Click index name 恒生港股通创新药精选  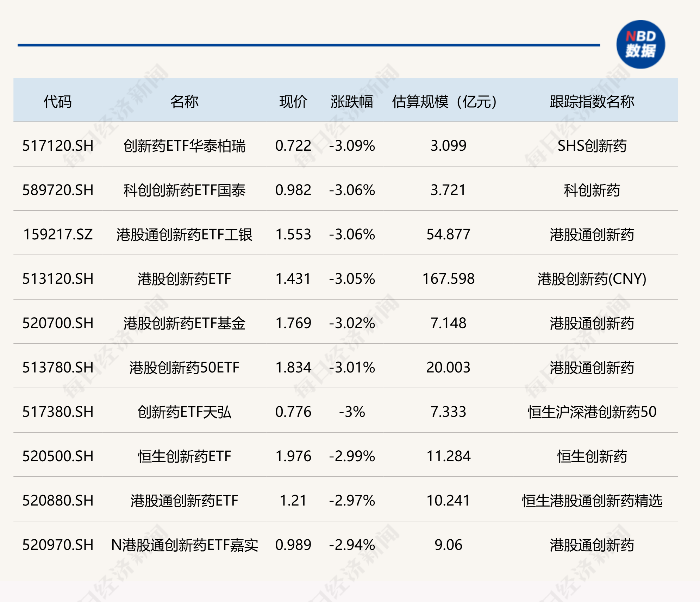(x=592, y=501)
